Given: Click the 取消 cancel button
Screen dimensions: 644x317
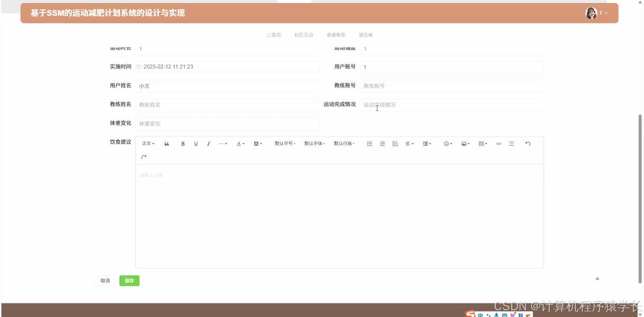Looking at the screenshot, I should (105, 280).
